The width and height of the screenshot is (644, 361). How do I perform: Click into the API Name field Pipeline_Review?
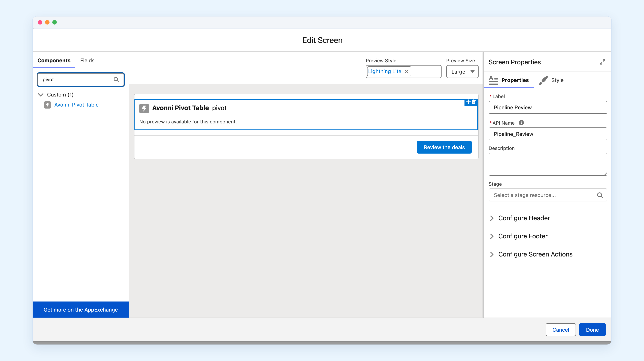547,134
